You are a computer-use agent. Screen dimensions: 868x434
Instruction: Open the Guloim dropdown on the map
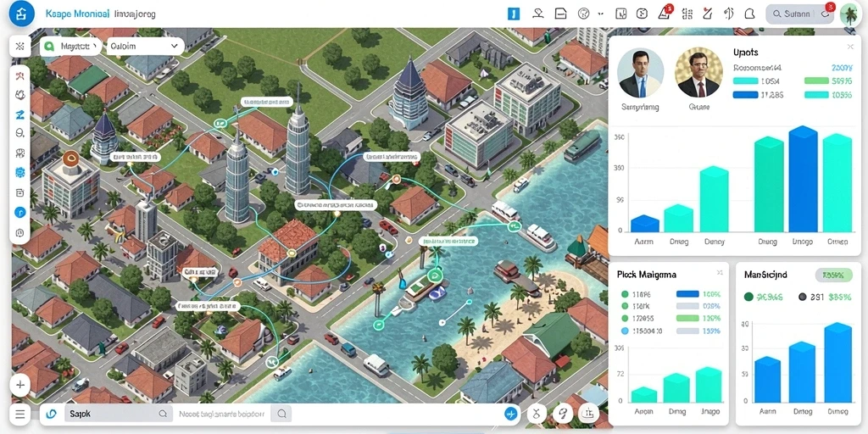pyautogui.click(x=144, y=47)
